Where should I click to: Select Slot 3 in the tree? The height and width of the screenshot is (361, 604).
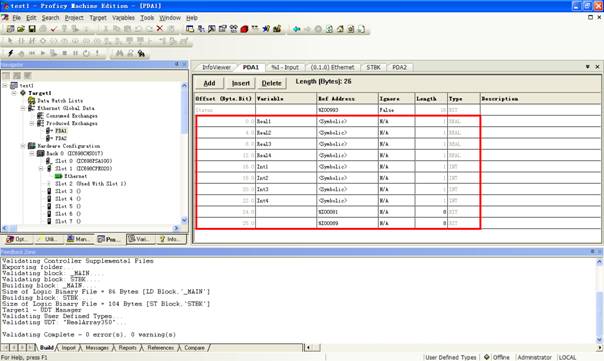68,191
